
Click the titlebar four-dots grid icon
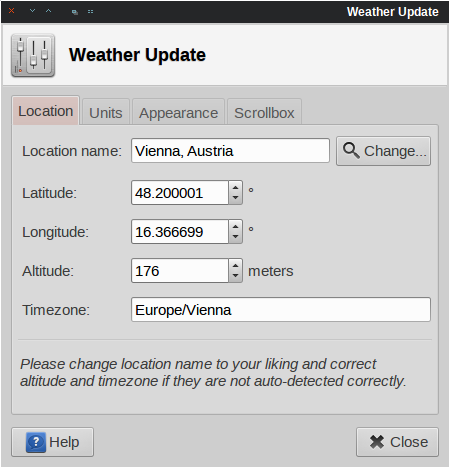[x=90, y=12]
